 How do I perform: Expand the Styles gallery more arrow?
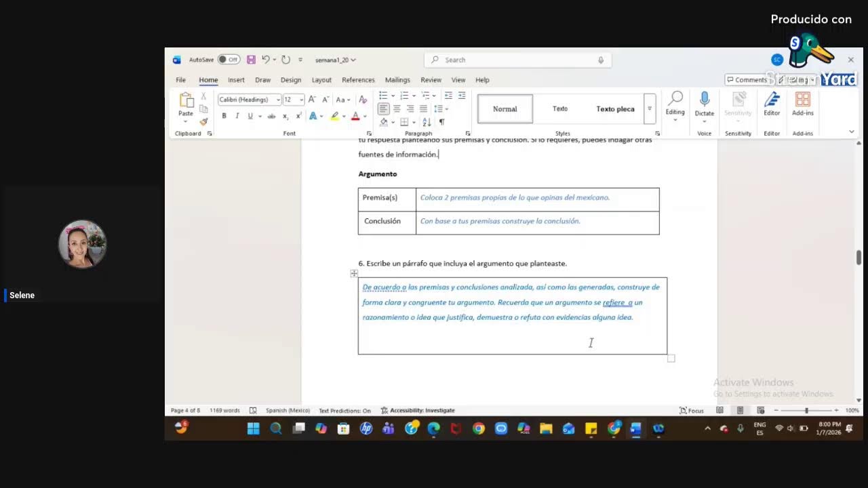click(649, 108)
